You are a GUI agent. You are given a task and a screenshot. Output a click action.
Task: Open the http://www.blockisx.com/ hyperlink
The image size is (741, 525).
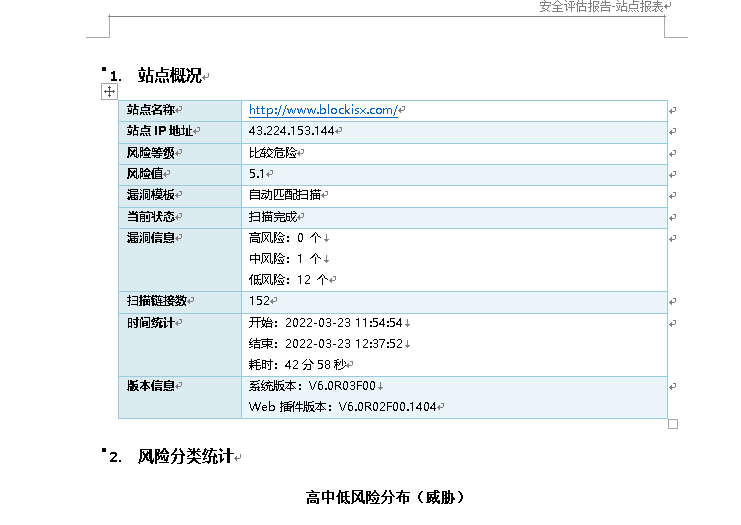(x=323, y=110)
